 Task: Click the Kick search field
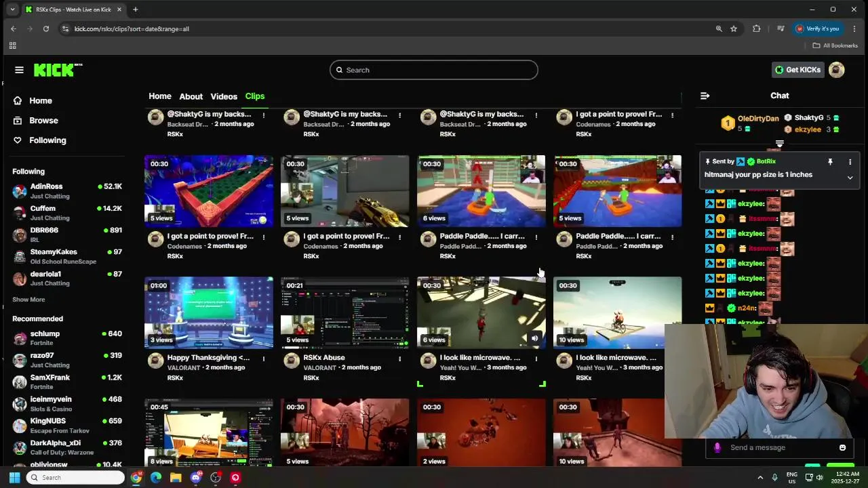pos(434,70)
